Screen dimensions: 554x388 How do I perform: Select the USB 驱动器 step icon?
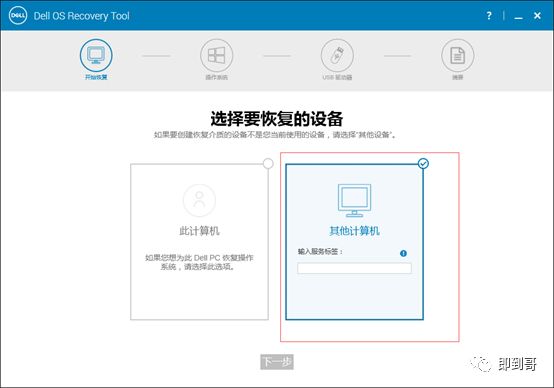pyautogui.click(x=337, y=55)
